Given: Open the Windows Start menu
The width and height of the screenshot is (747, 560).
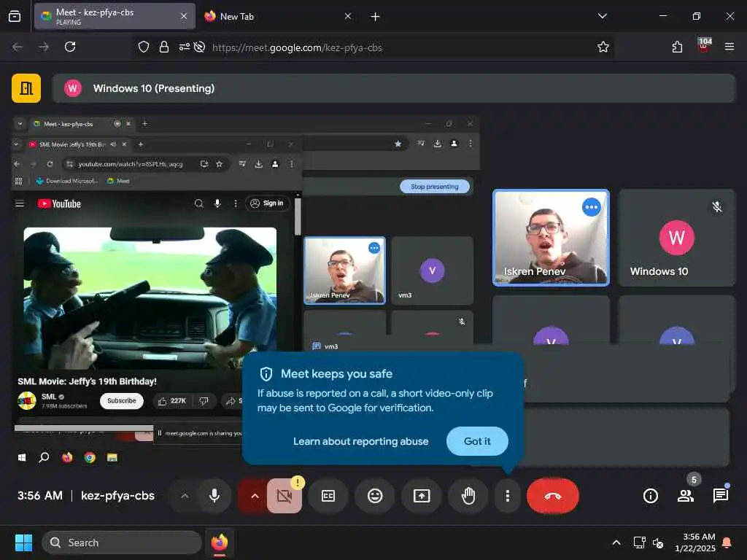Looking at the screenshot, I should click(23, 542).
